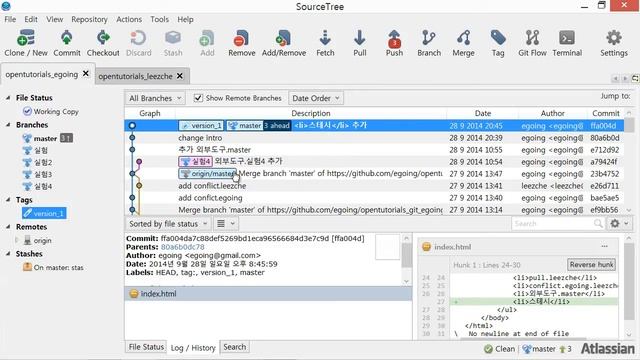Image resolution: width=640 pixels, height=360 pixels.
Task: Select the version_1 tag in sidebar
Action: pos(44,213)
